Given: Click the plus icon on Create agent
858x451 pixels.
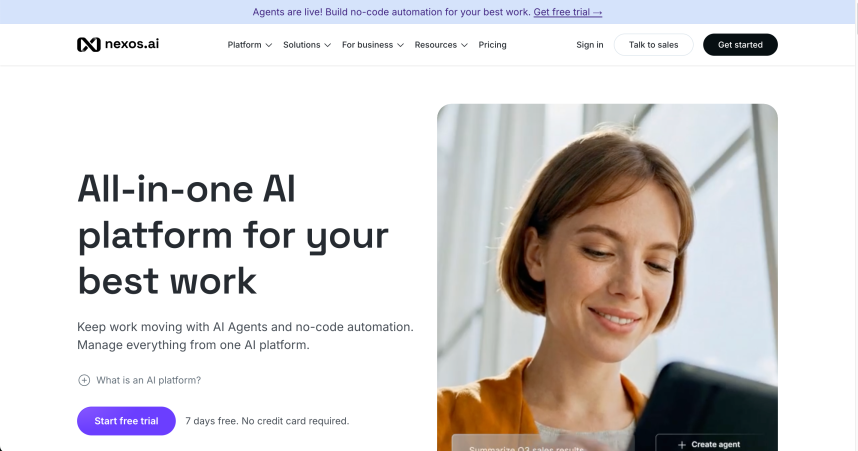Looking at the screenshot, I should click(682, 445).
